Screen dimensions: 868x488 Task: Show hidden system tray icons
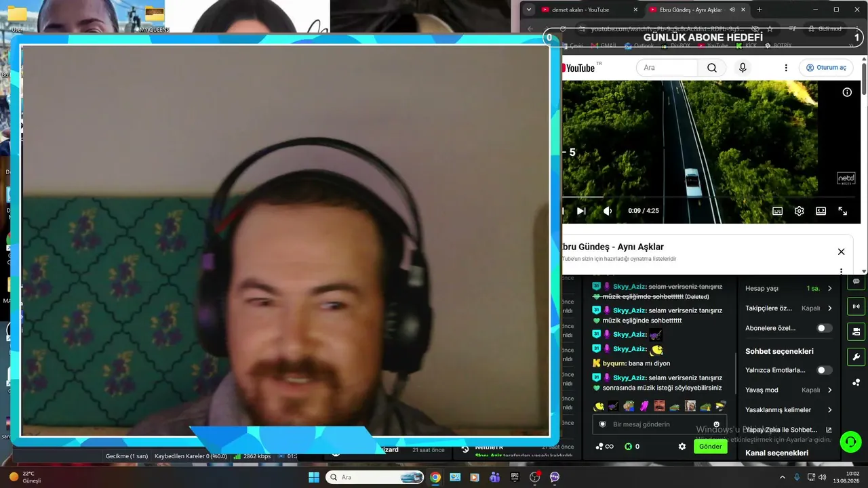click(x=782, y=477)
